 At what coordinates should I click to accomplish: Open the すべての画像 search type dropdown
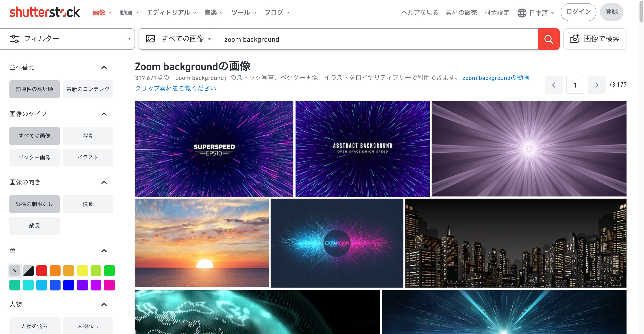pyautogui.click(x=178, y=39)
